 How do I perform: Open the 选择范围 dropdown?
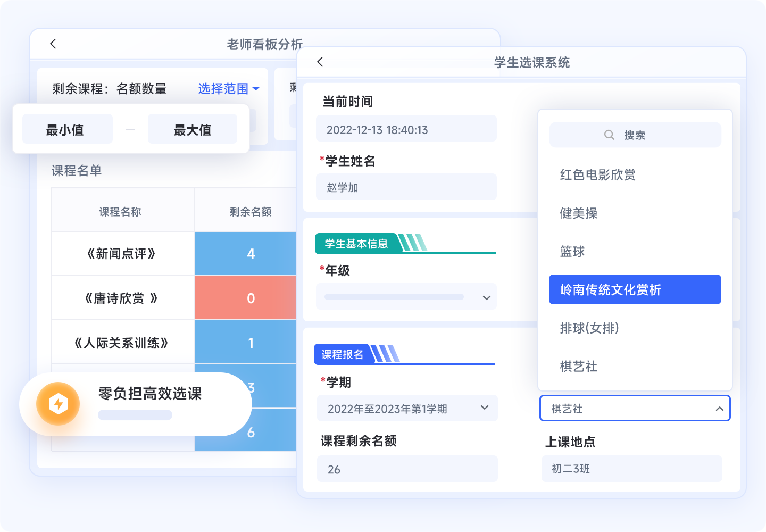click(x=229, y=89)
